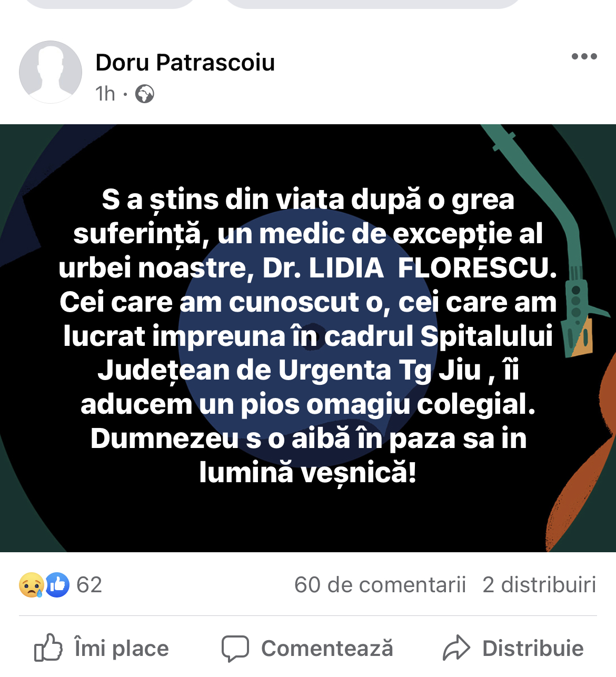The image size is (616, 677).
Task: Open the Doru Patrascoiu name link
Action: (185, 63)
